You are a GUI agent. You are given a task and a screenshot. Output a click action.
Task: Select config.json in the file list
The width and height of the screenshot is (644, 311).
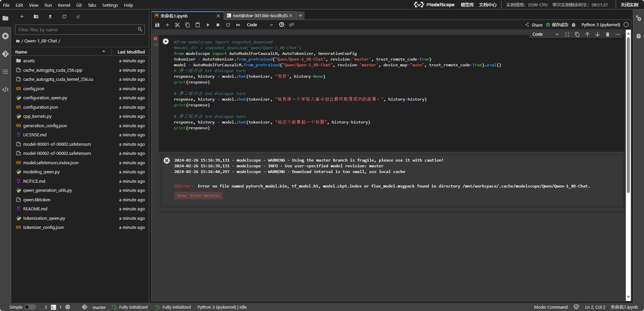click(x=80, y=89)
